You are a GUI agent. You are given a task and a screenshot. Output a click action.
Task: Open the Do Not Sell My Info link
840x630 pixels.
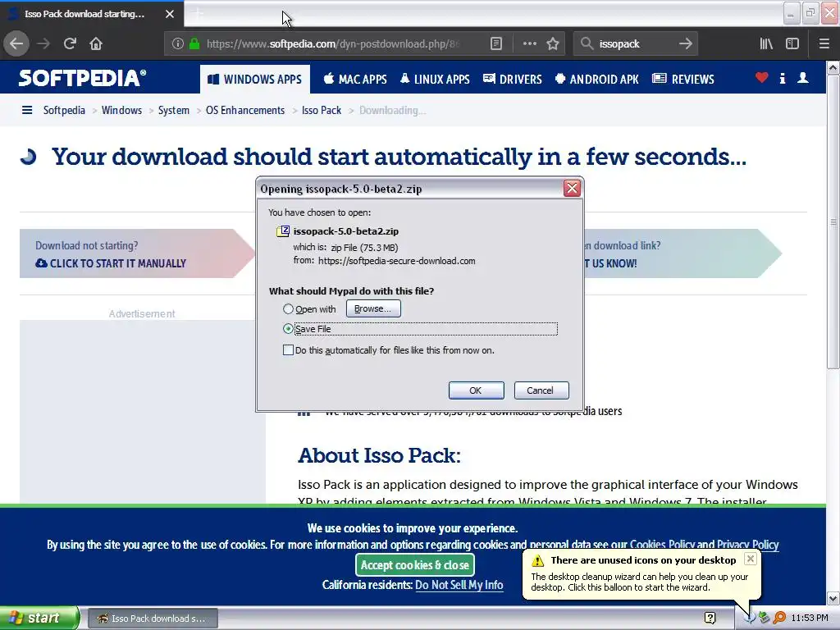coord(459,585)
